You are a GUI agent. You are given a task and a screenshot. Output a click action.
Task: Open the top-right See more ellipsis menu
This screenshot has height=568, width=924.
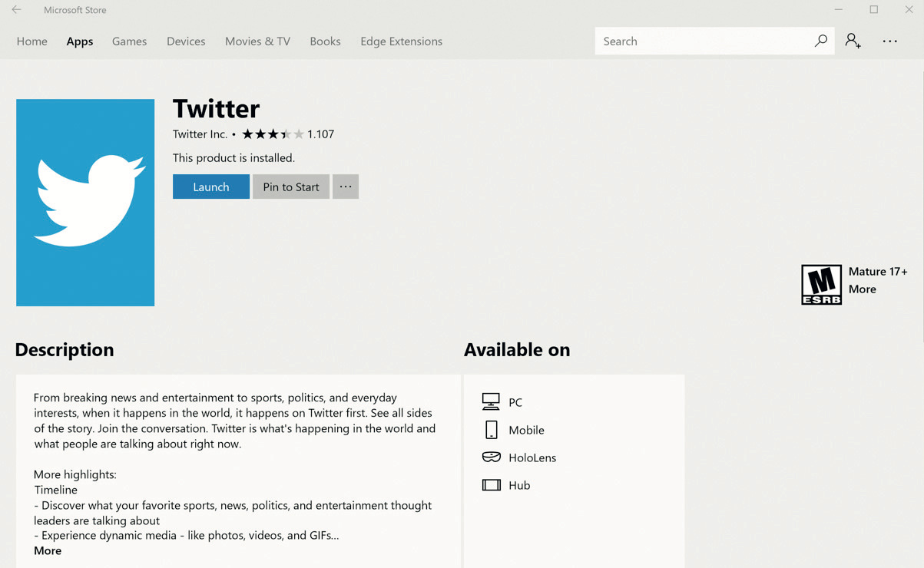(889, 41)
